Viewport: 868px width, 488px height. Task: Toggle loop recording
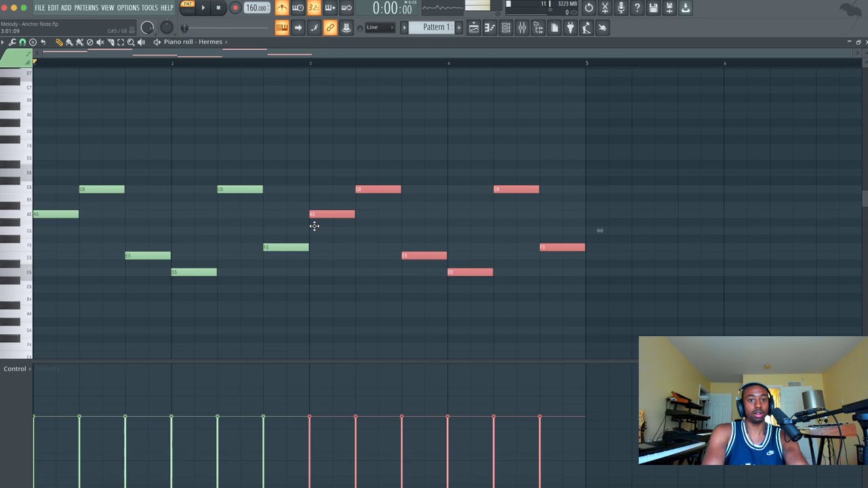pyautogui.click(x=347, y=8)
